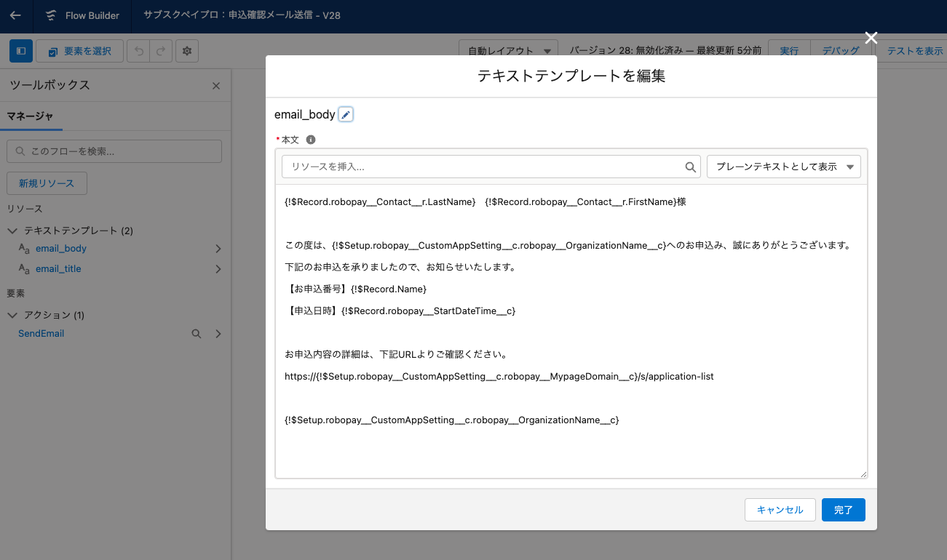Image resolution: width=947 pixels, height=560 pixels.
Task: Open flow settings gear icon
Action: [187, 51]
